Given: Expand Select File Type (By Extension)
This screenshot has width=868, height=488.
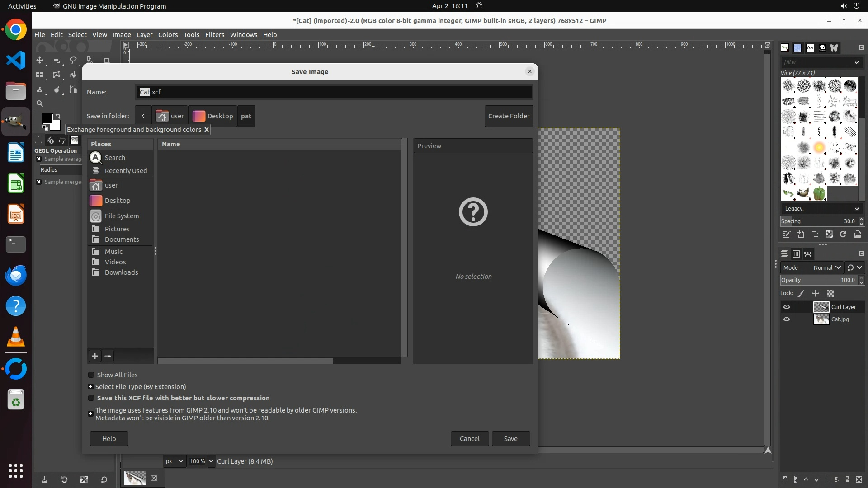Looking at the screenshot, I should 90,387.
